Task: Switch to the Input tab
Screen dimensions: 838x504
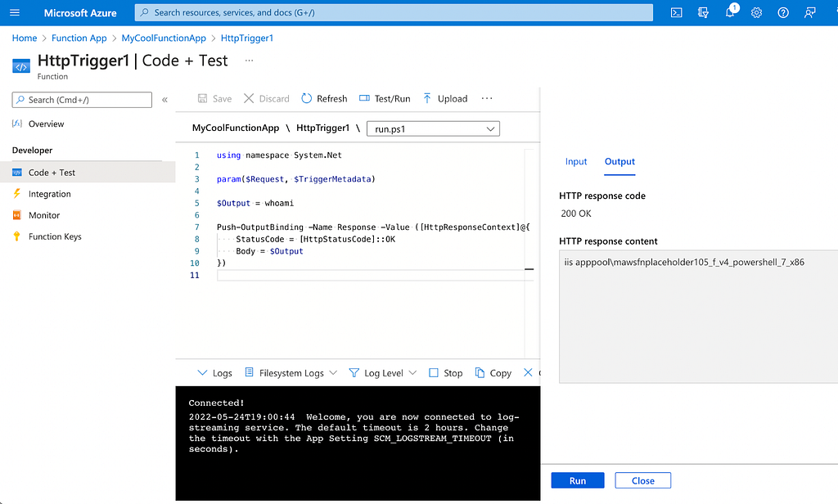Action: click(576, 161)
